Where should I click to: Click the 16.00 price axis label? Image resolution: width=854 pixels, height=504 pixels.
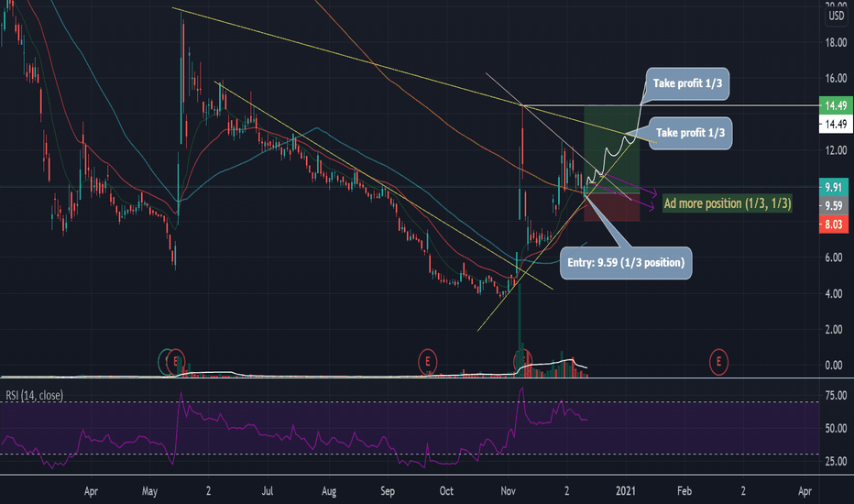point(836,79)
